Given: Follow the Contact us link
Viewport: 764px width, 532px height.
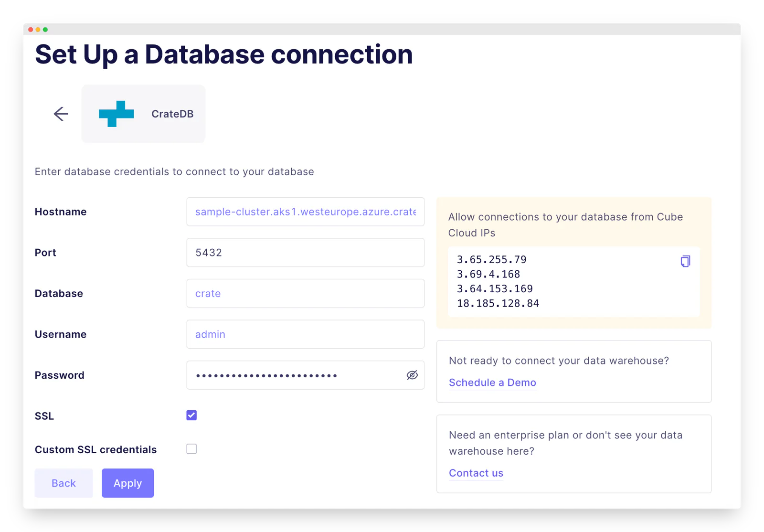Looking at the screenshot, I should tap(476, 473).
